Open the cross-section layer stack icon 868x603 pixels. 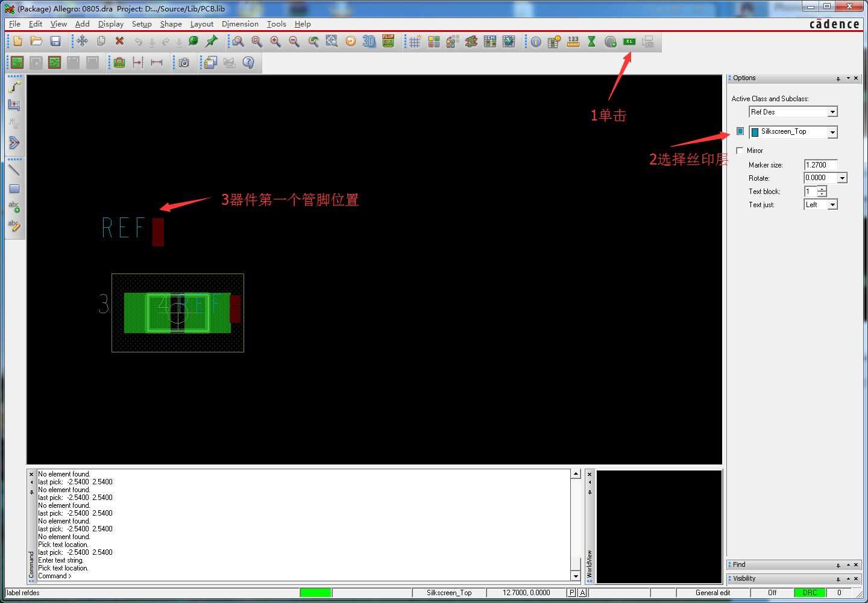471,42
